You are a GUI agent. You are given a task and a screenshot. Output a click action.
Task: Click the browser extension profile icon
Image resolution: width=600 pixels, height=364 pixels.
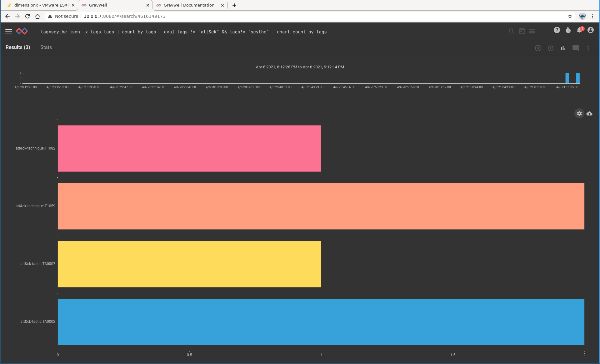coord(582,16)
